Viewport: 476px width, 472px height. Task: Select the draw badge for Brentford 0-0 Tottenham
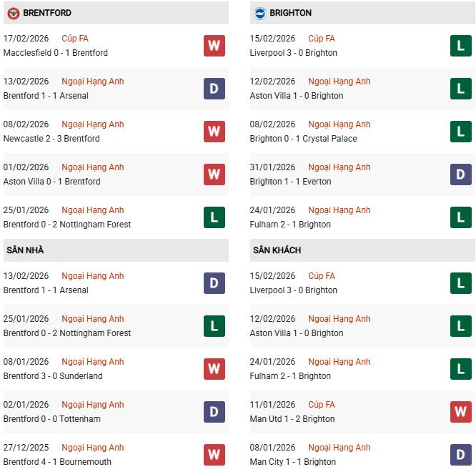click(x=214, y=412)
